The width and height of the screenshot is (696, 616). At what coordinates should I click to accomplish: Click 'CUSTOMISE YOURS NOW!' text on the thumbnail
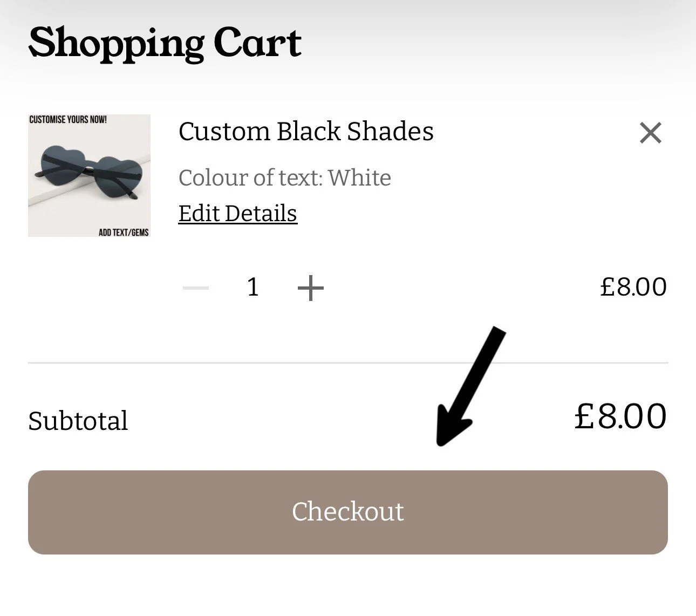(x=68, y=119)
